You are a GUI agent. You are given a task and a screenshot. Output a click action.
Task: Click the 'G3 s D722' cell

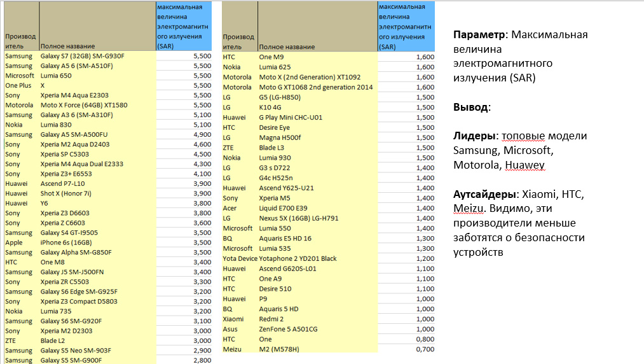pos(318,168)
